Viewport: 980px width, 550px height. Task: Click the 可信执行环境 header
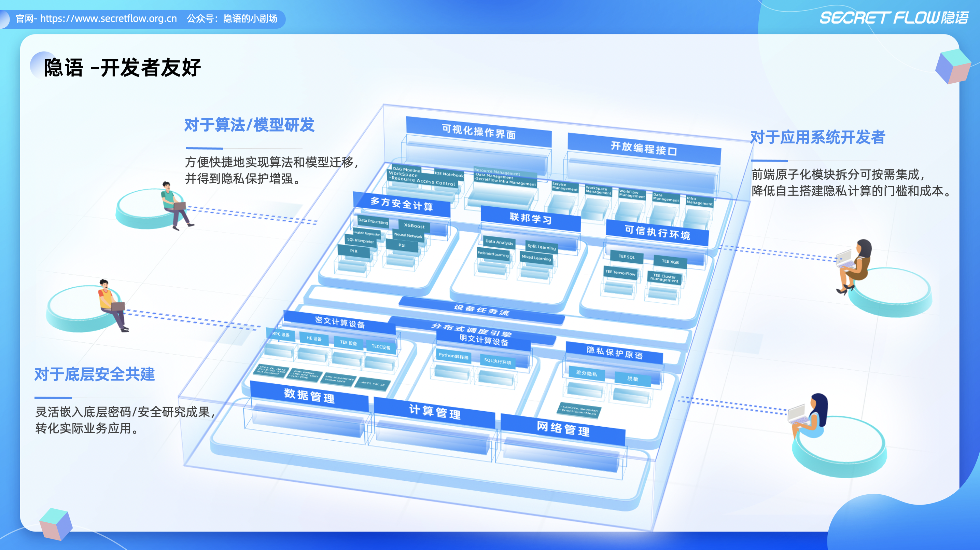pos(657,232)
